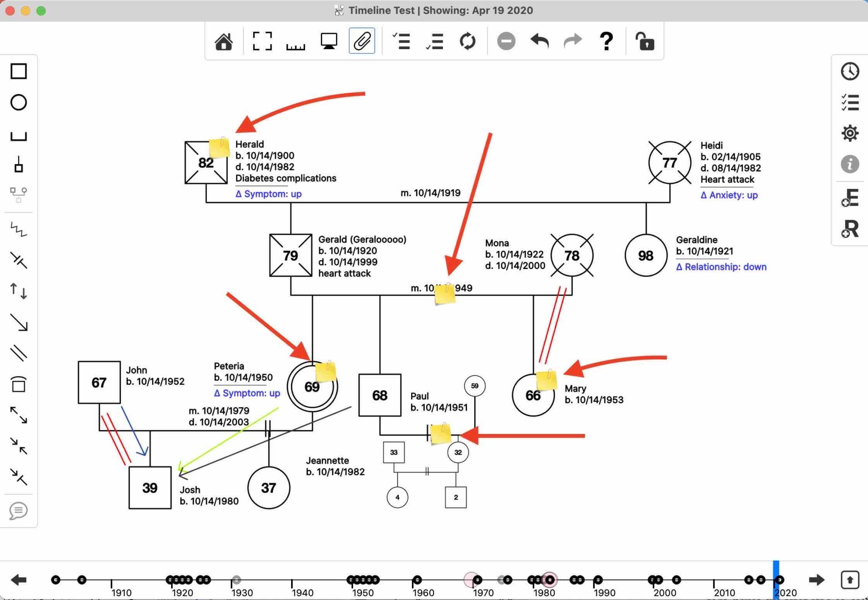The image size is (868, 600).
Task: Click the add Event icon with plus sign
Action: click(849, 198)
